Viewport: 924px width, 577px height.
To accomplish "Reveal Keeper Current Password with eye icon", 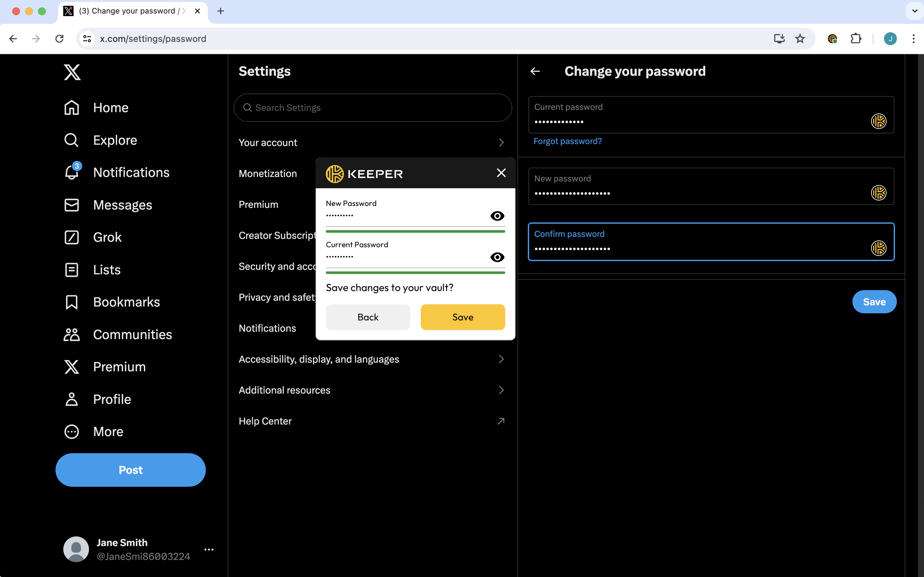I will 497,257.
